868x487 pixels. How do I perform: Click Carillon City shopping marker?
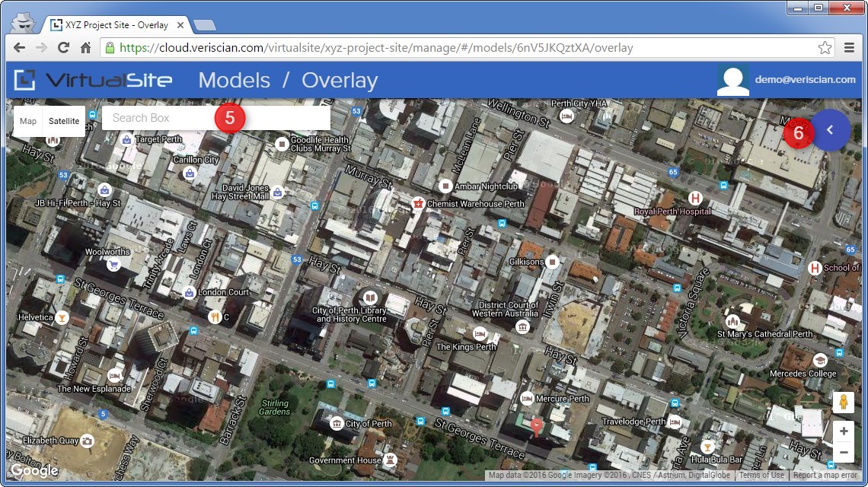point(190,173)
